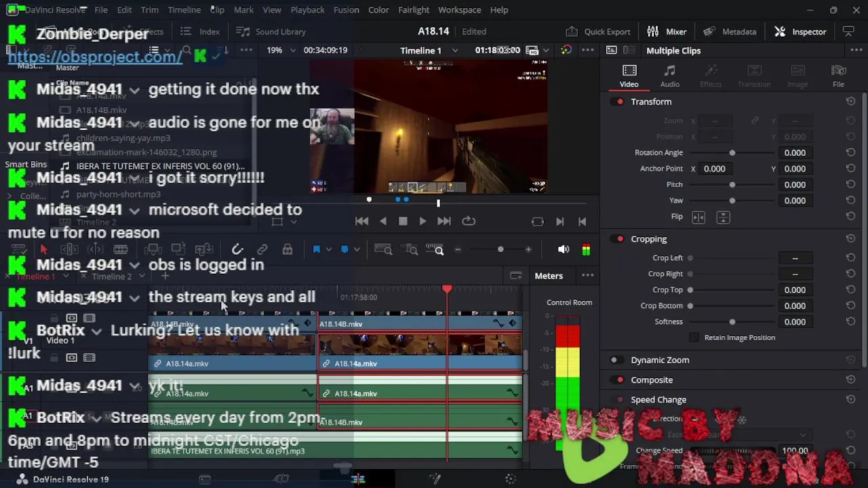This screenshot has width=868, height=488.
Task: Open the Metadata panel
Action: (x=730, y=31)
